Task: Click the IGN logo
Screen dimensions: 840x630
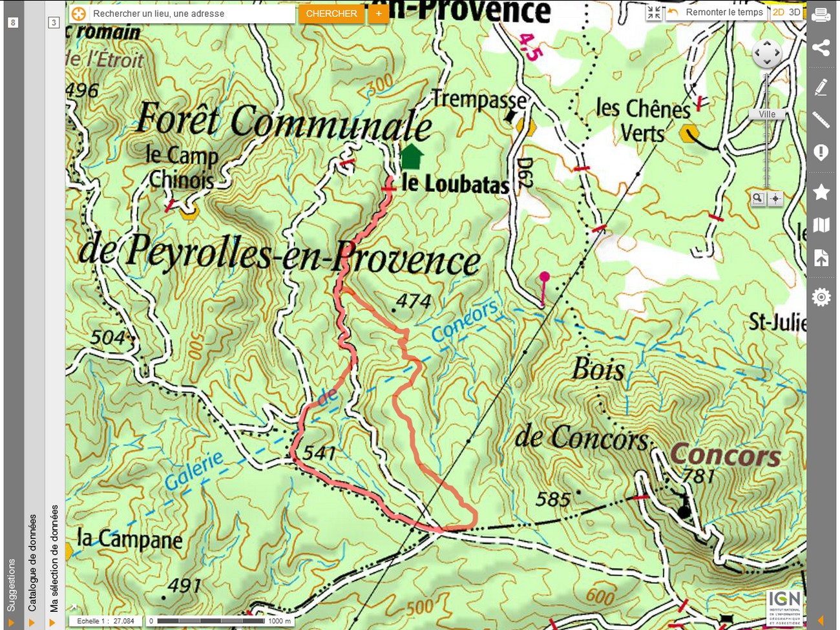Action: coord(784,607)
